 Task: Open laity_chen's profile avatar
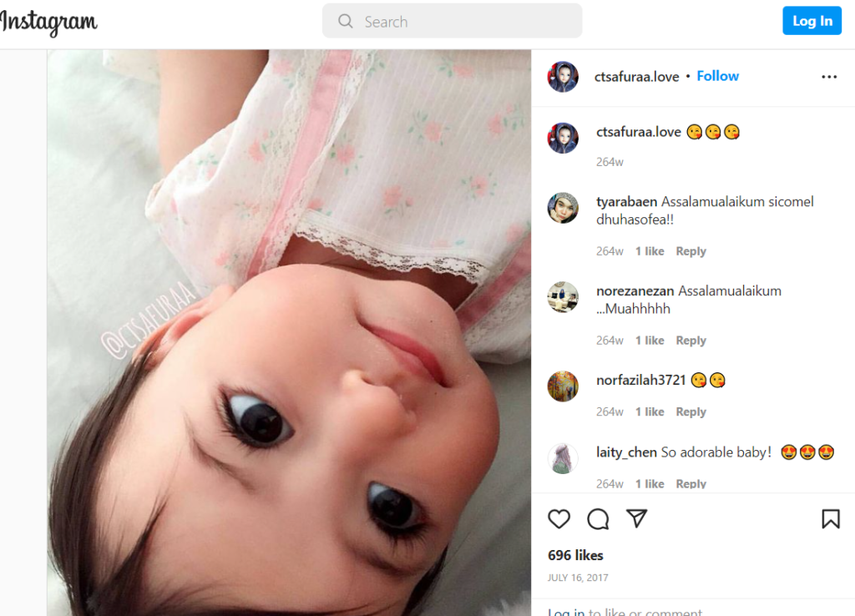click(563, 458)
